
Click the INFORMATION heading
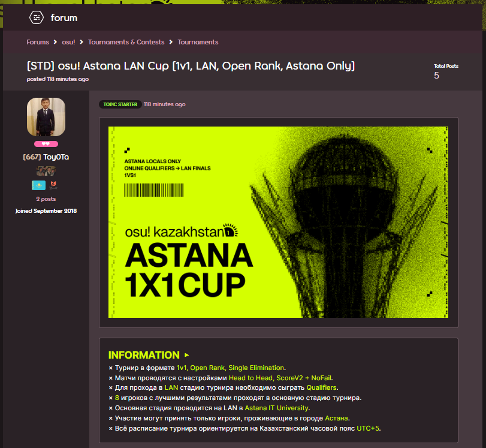click(x=144, y=355)
